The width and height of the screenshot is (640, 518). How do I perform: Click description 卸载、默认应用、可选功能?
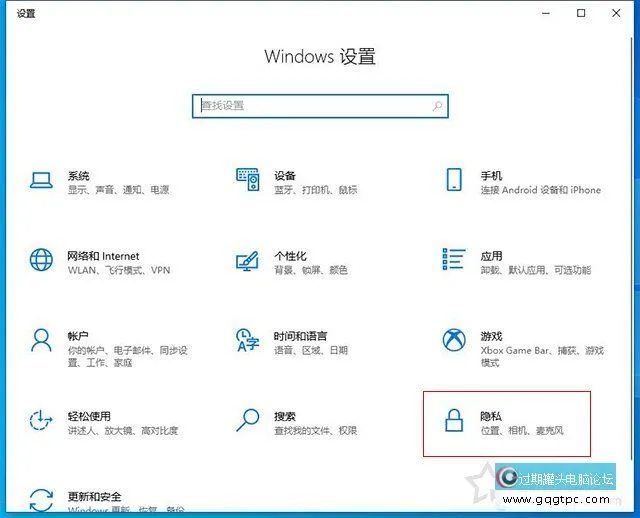(536, 270)
